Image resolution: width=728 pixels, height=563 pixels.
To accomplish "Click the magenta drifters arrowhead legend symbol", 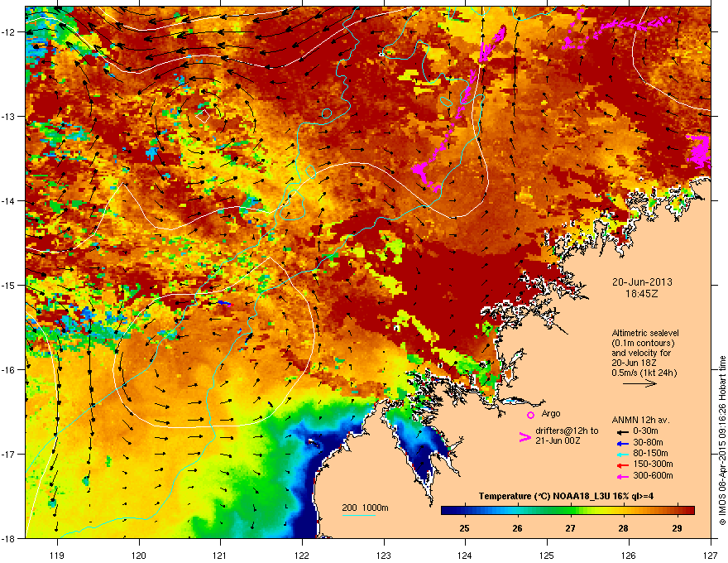I will pyautogui.click(x=524, y=437).
